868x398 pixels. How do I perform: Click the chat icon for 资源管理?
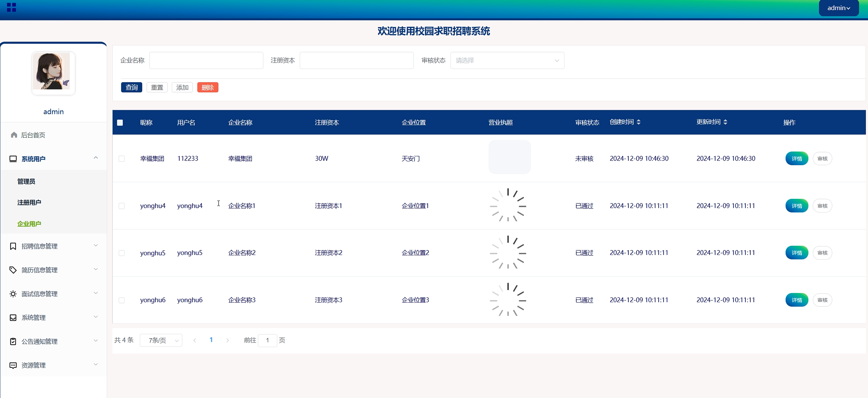pos(13,365)
